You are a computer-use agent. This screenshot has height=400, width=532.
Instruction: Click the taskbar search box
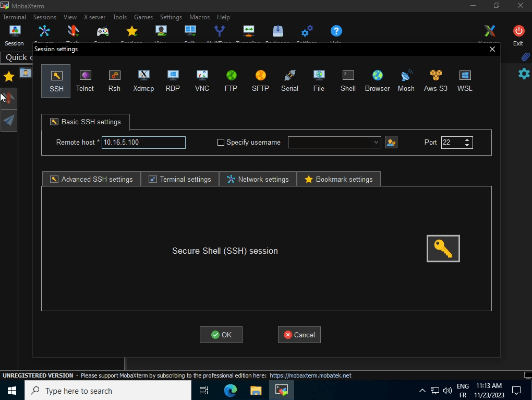(108, 391)
